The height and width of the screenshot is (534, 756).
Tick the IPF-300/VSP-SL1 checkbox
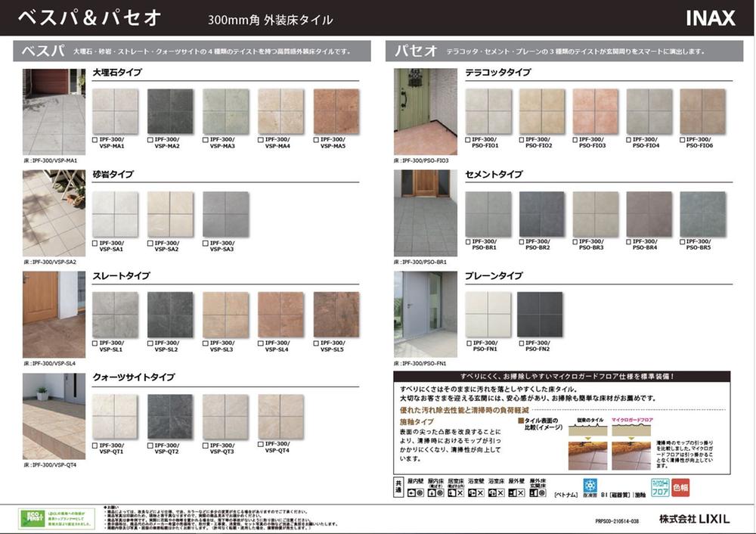(x=95, y=343)
